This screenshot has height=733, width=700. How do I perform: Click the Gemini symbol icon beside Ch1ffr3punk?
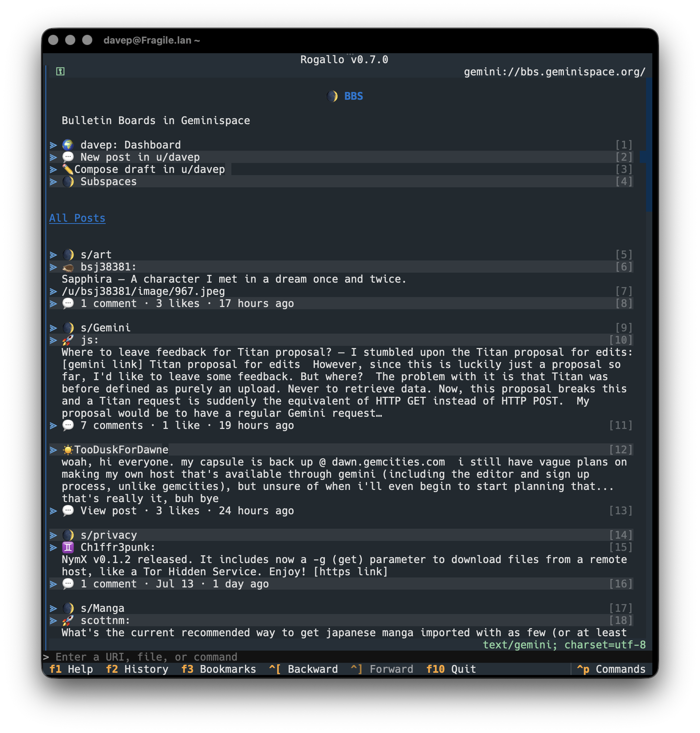pos(68,547)
